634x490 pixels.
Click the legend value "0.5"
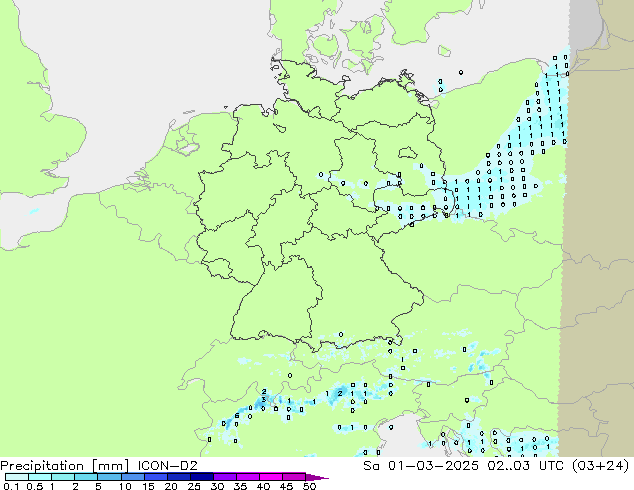click(x=35, y=486)
